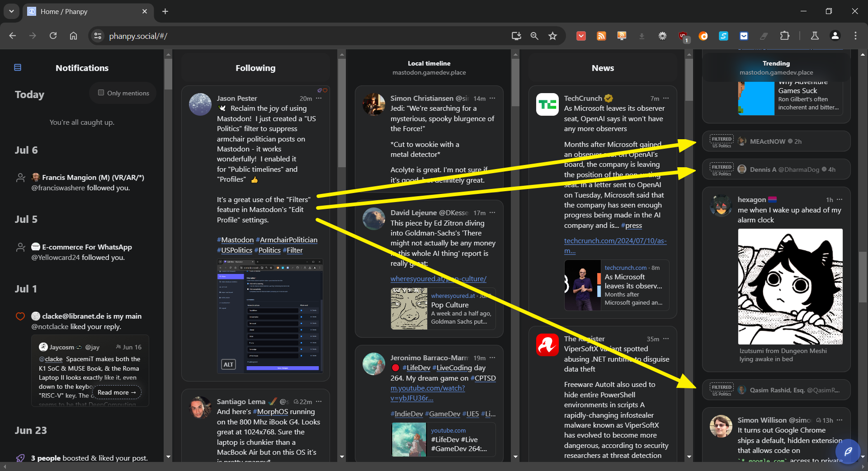The height and width of the screenshot is (471, 868).
Task: Open the techcrunch.com article link
Action: (x=615, y=246)
